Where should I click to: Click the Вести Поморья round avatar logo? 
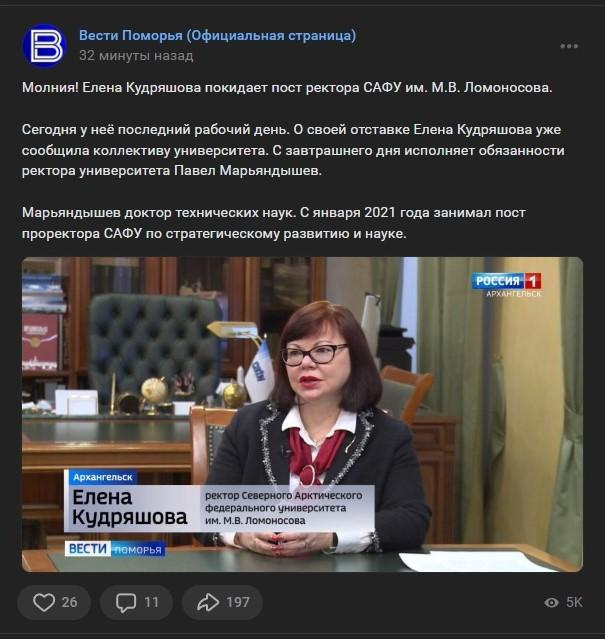click(44, 46)
